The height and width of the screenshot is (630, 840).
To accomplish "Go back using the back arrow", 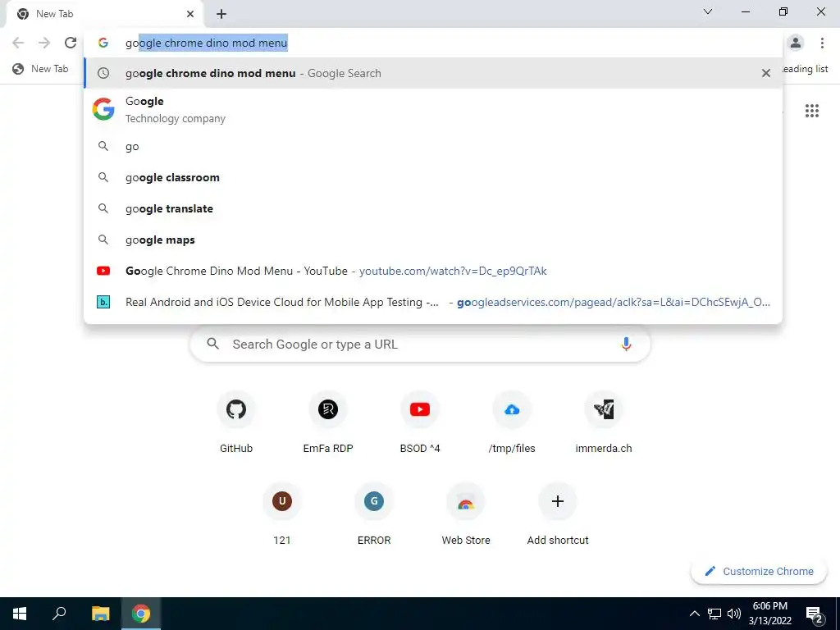I will click(x=18, y=43).
